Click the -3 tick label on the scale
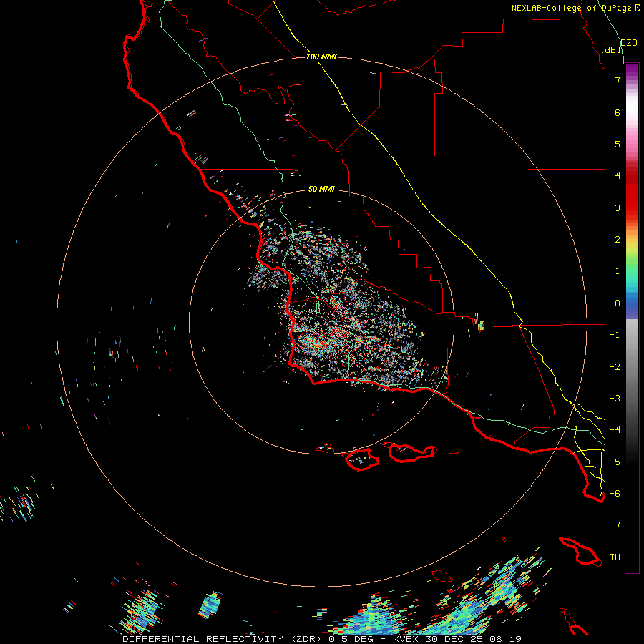Screen dimensions: 644x644 tap(615, 399)
